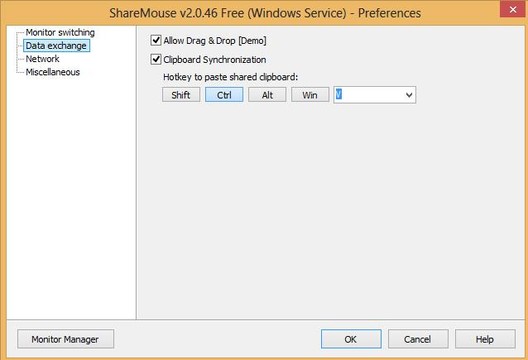Close the ShareMouse Preferences window
This screenshot has height=360, width=528.
tap(513, 9)
